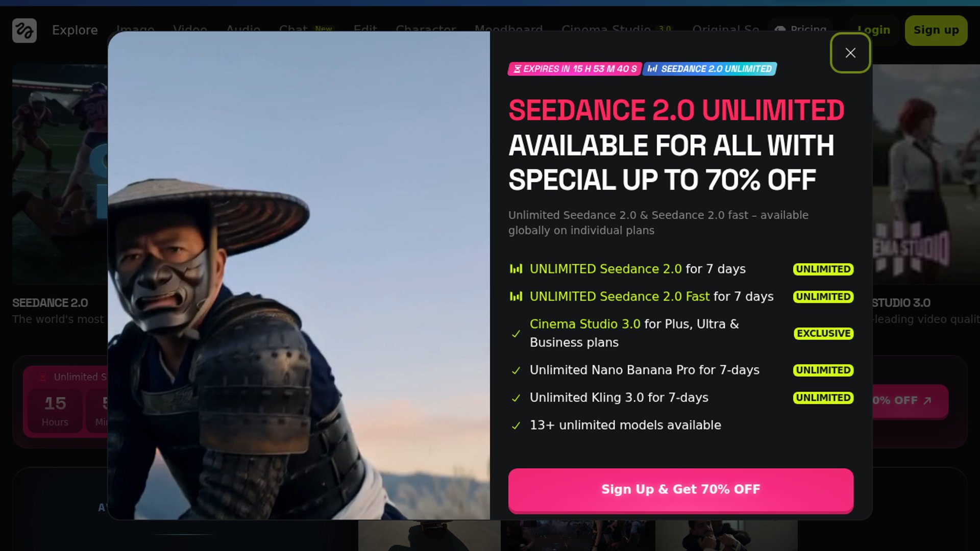Click checkmark next to Nano Banana Pro
The width and height of the screenshot is (980, 551).
point(516,370)
